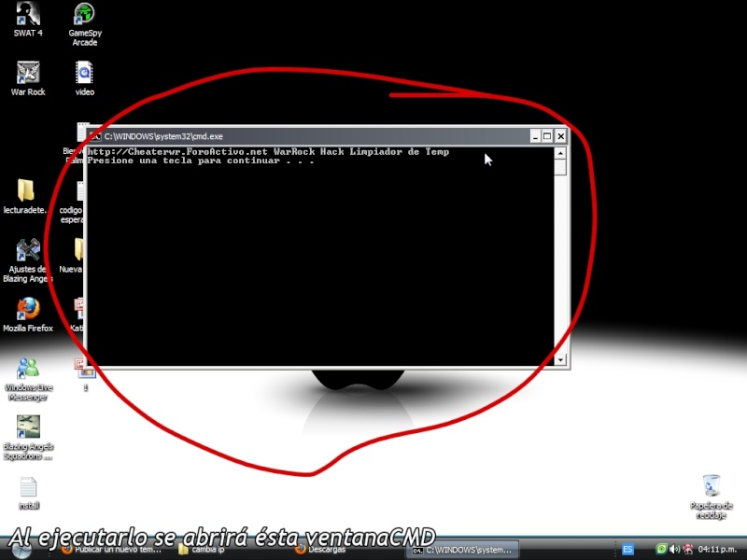This screenshot has width=747, height=560.
Task: Switch to Publicar un nuevo tema taskbar button
Action: click(x=112, y=550)
